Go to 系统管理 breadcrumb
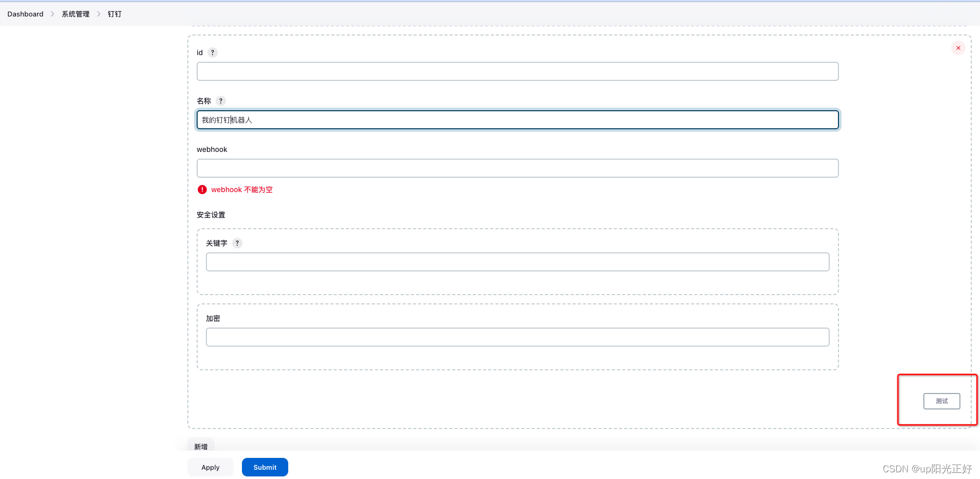 76,14
